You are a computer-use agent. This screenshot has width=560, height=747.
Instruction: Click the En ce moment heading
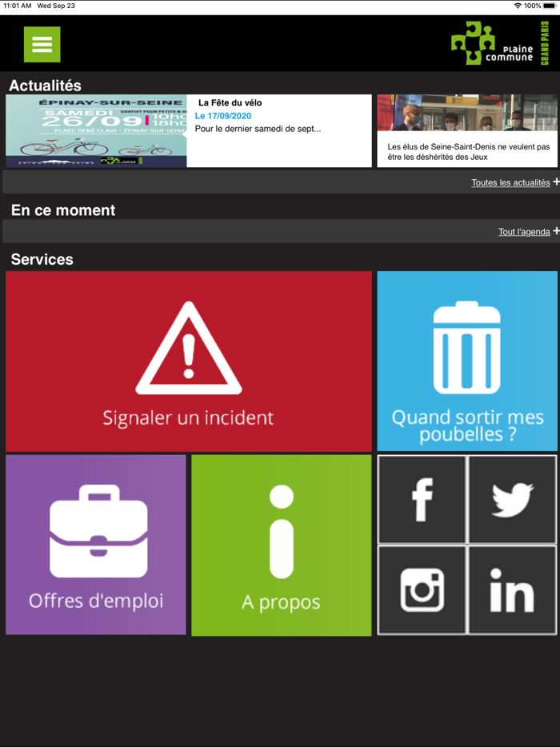point(63,210)
